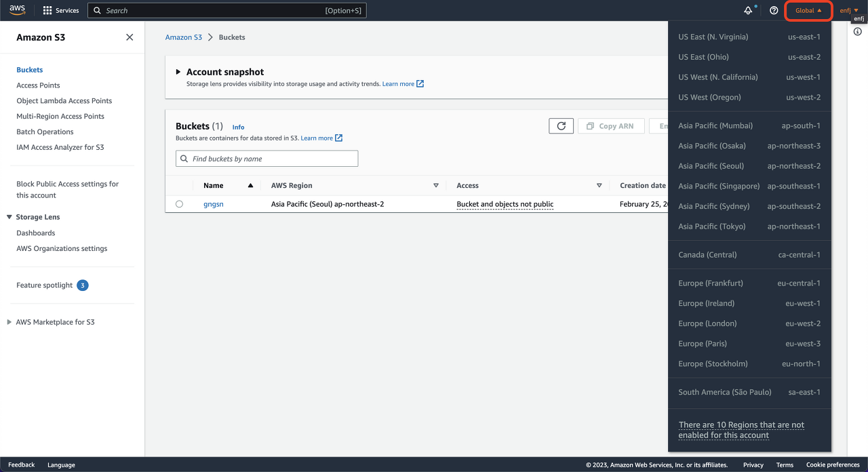Viewport: 868px width, 472px height.
Task: Open the Language footer option
Action: tap(61, 465)
